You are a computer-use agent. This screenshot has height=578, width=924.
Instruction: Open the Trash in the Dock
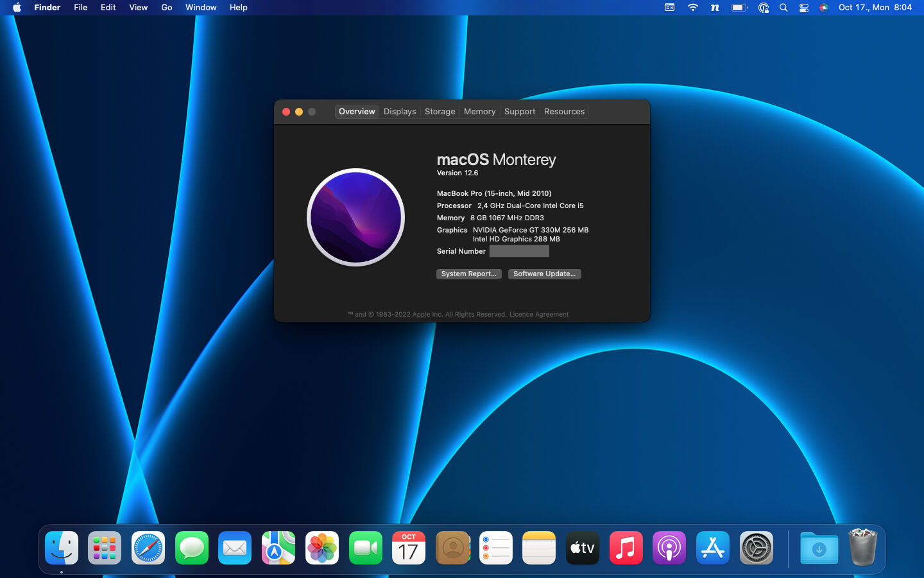pos(862,547)
